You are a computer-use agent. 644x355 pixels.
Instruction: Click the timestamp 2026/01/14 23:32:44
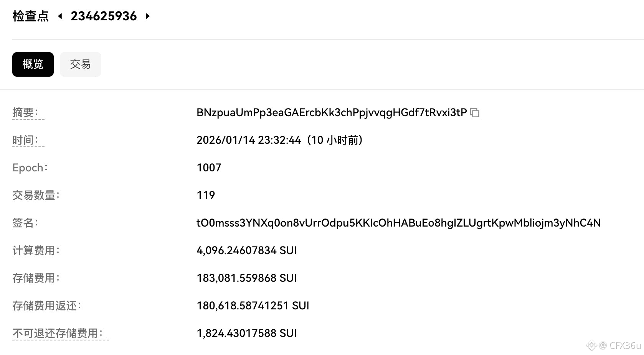pyautogui.click(x=249, y=140)
